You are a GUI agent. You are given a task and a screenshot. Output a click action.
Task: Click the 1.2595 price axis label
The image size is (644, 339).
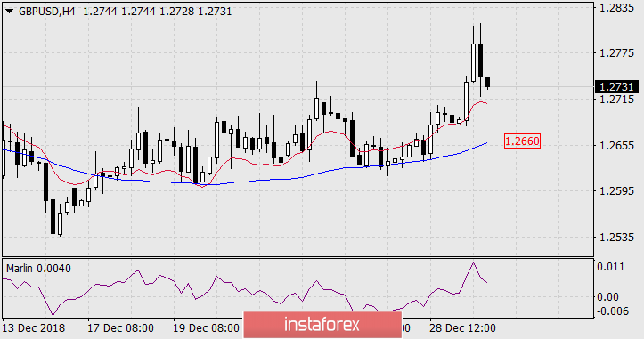[x=617, y=191]
